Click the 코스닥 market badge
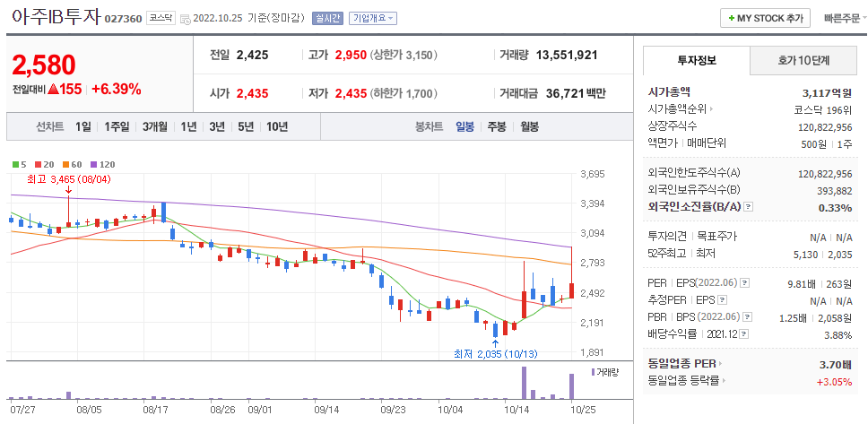 [161, 18]
